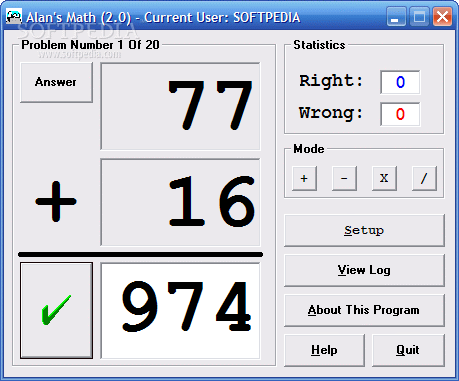The height and width of the screenshot is (381, 459).
Task: Click the Mode group label
Action: (x=309, y=149)
